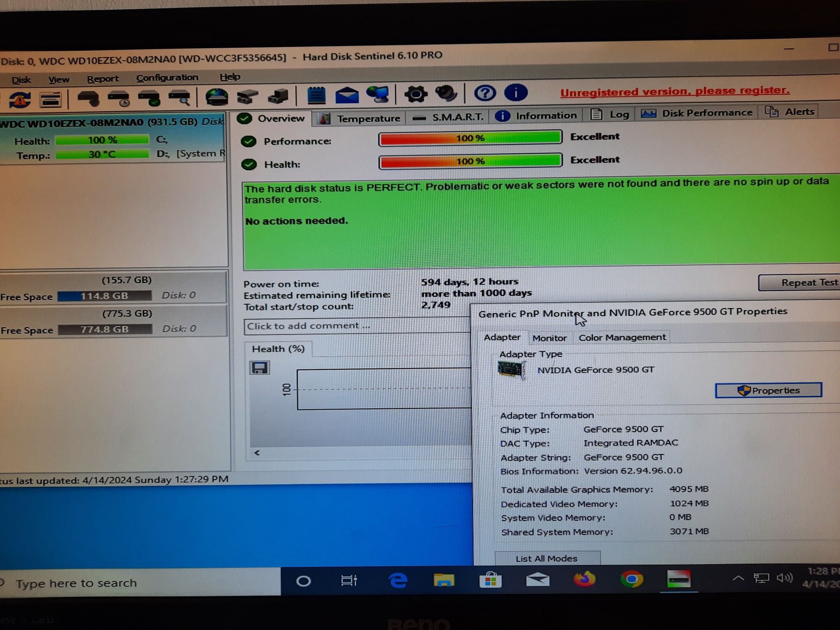
Task: Open help with the question mark icon
Action: click(485, 93)
